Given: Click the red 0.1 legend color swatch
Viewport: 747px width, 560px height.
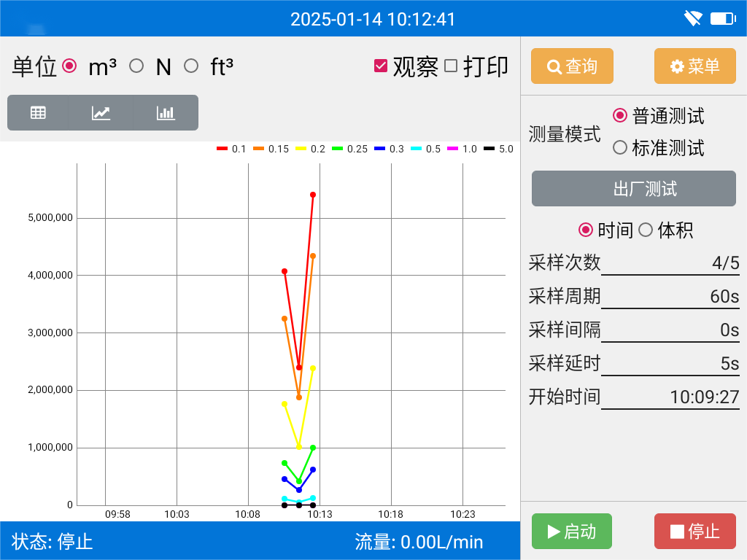Looking at the screenshot, I should tap(220, 149).
